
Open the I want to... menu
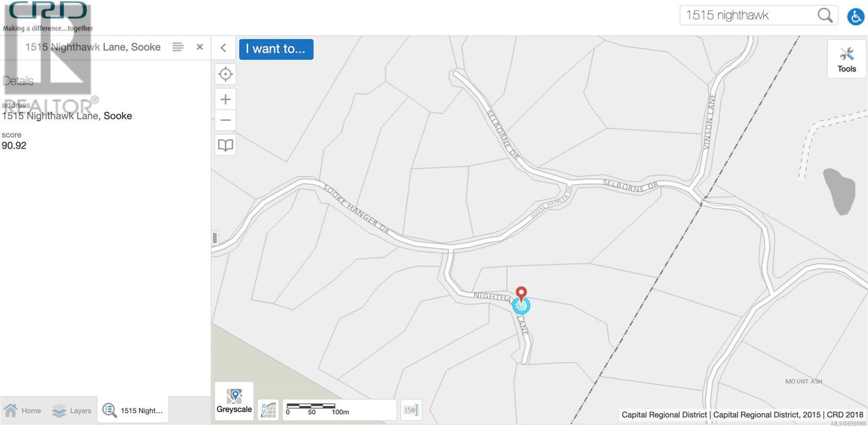(276, 49)
